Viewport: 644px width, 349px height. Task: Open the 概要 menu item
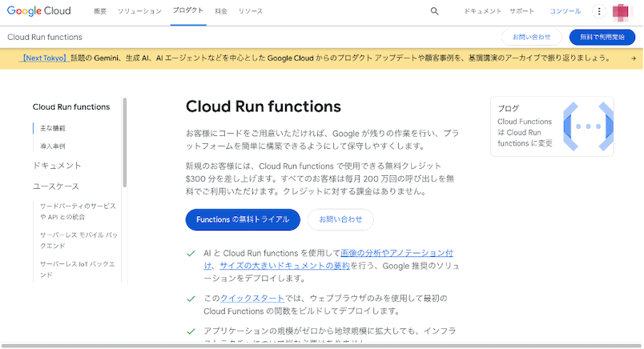click(99, 11)
